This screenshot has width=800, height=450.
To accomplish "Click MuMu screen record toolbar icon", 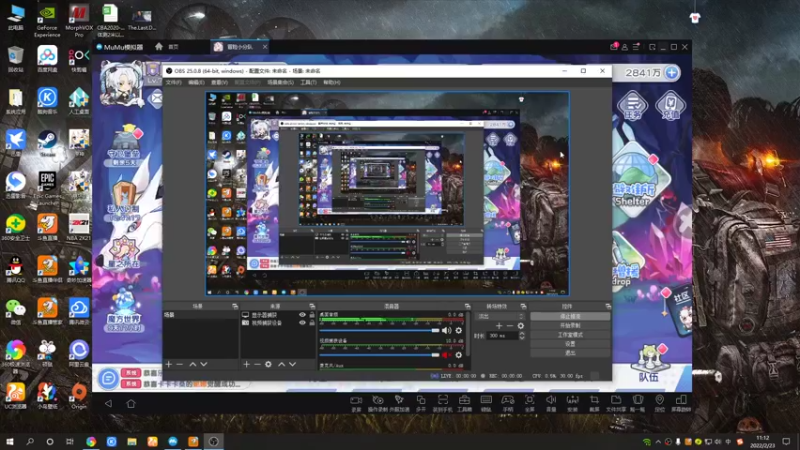I will (x=356, y=403).
